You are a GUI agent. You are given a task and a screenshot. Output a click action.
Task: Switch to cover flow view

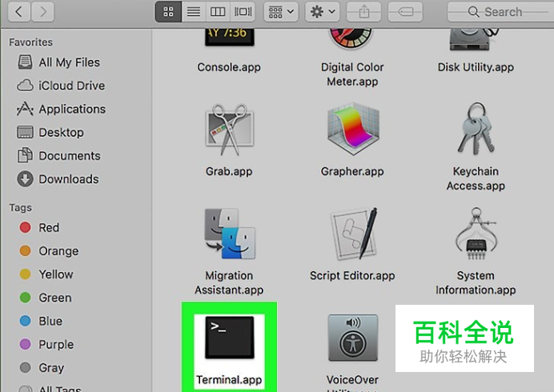coord(243,12)
